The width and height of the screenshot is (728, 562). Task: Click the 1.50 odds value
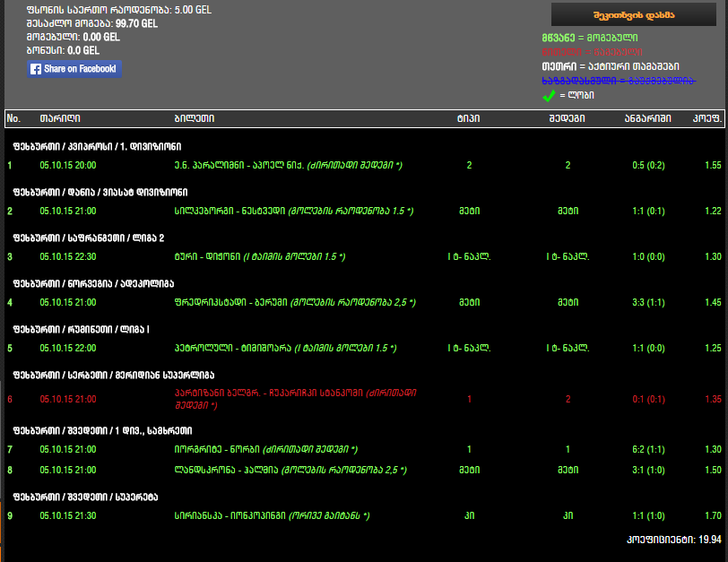tap(713, 470)
